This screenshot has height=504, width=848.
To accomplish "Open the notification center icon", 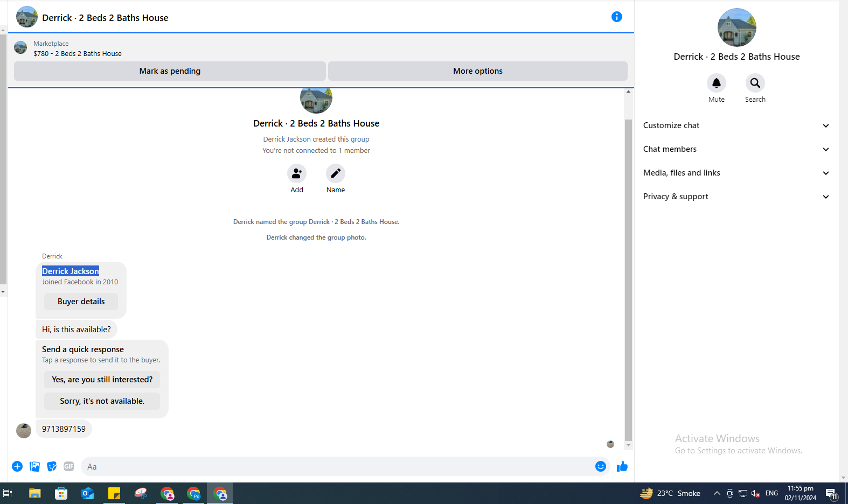I will (831, 493).
